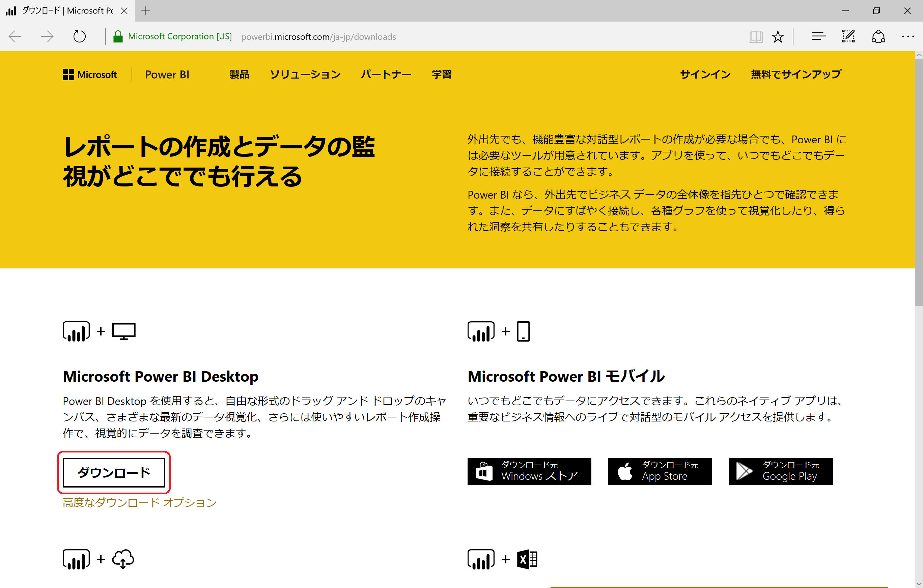Open the Power BI header link
Screen dimensions: 923x588
[167, 74]
